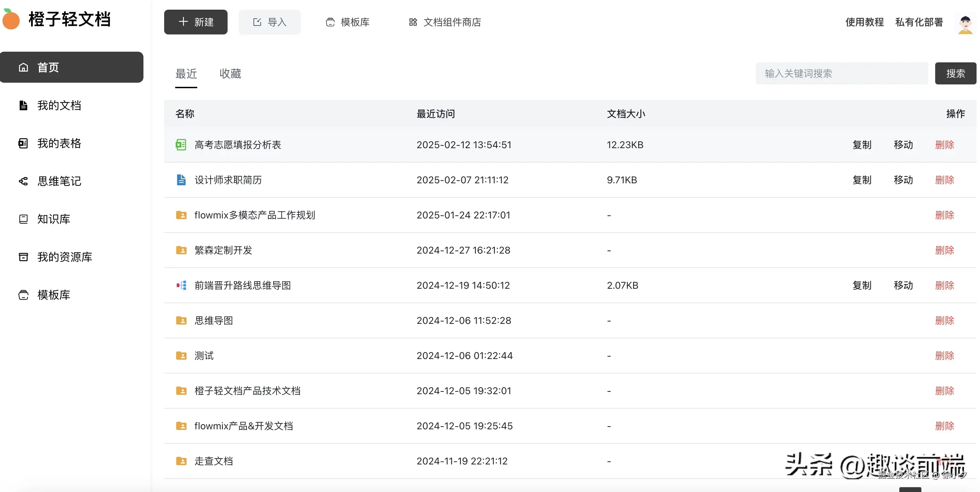Viewport: 980px width, 492px height.
Task: Move 高考志愿填报分析表 via 移动
Action: [903, 145]
